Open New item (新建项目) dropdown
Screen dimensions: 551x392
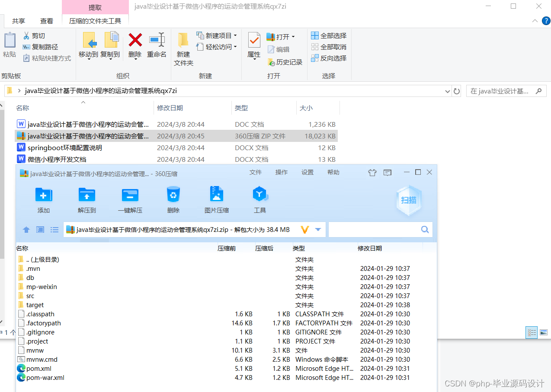pyautogui.click(x=217, y=35)
